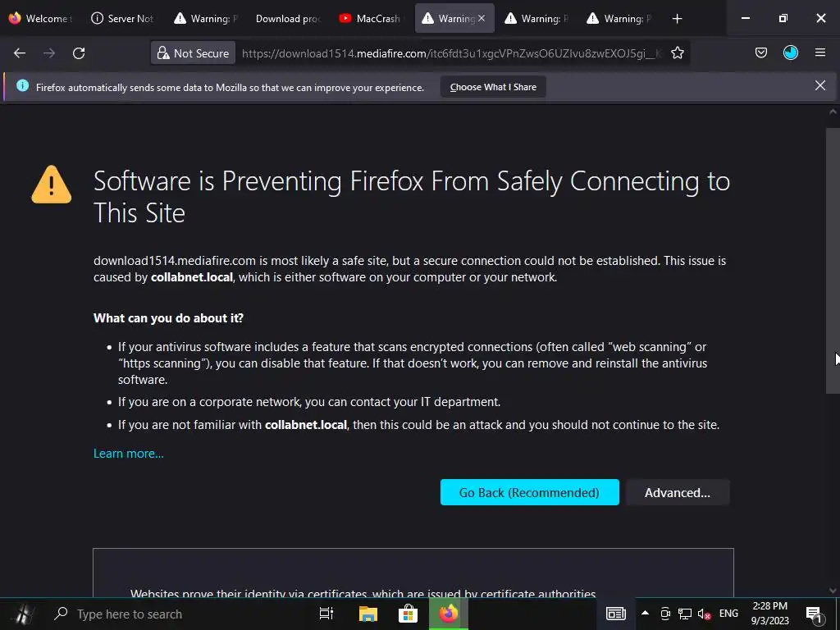Click the scrollbar up arrow

(833, 112)
